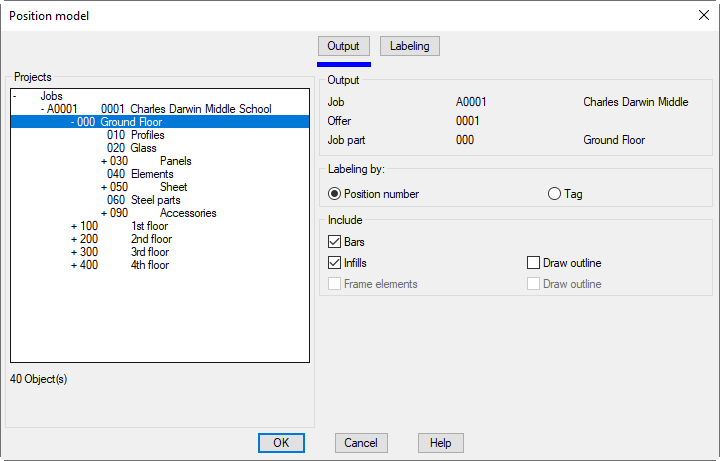This screenshot has width=720, height=461.
Task: Select the 020 Glass tree item
Action: (x=143, y=148)
